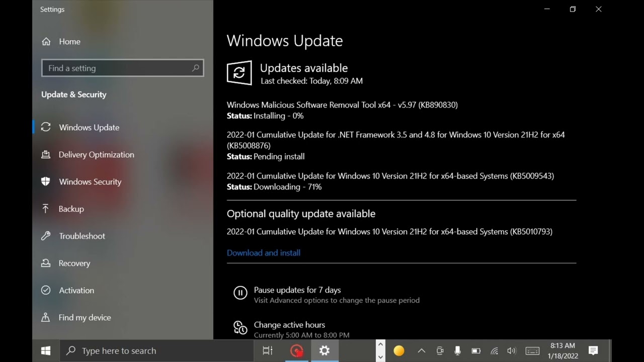644x362 pixels.
Task: Click Currently 5:00 AM to 8:00 PM text
Action: (x=301, y=335)
